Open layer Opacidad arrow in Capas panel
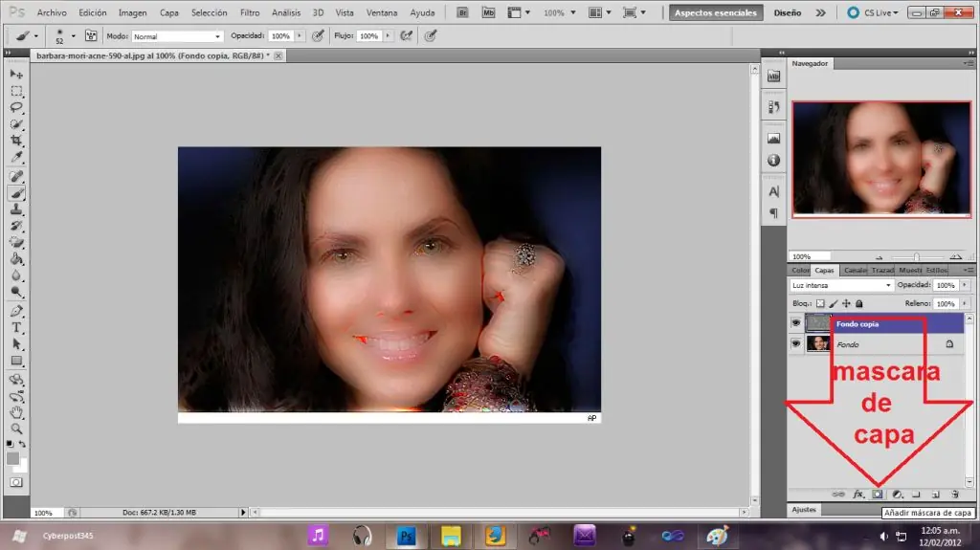Screen dimensions: 980x550 (x=965, y=285)
